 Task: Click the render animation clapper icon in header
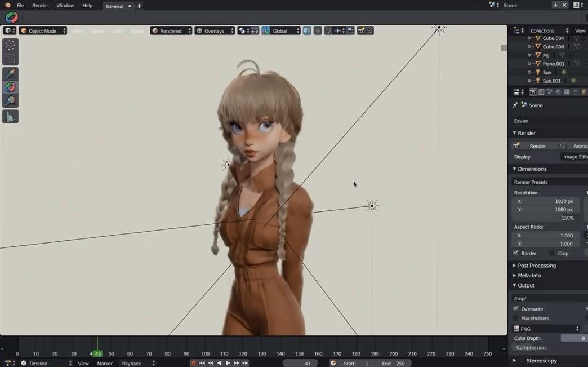[369, 31]
